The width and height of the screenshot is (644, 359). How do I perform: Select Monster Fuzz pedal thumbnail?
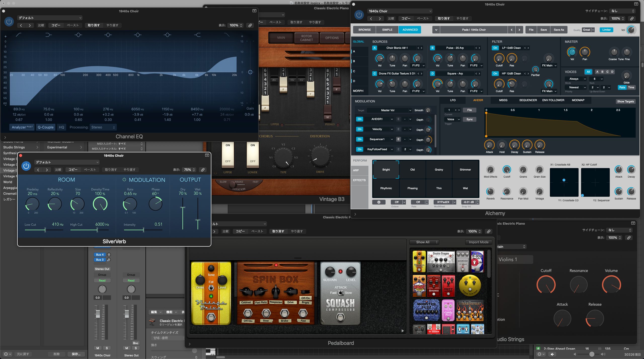tap(426, 310)
